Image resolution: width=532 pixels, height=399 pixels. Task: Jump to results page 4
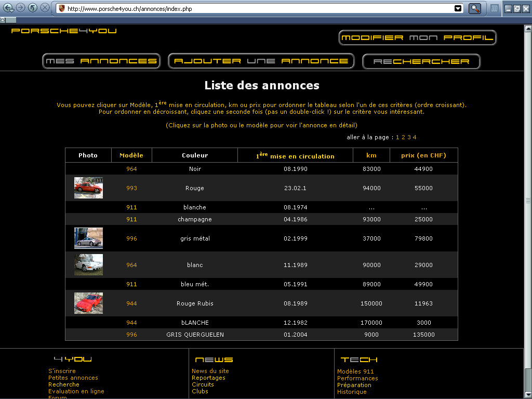pyautogui.click(x=415, y=137)
